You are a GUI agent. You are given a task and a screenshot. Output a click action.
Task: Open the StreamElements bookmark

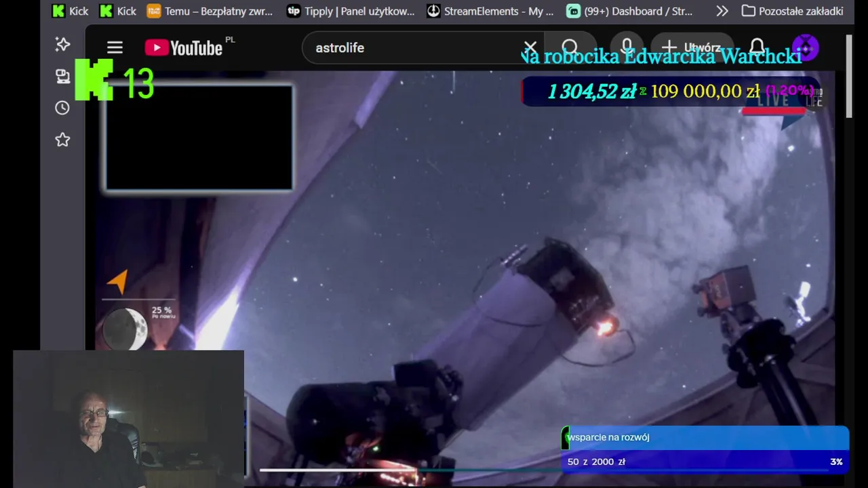(490, 11)
